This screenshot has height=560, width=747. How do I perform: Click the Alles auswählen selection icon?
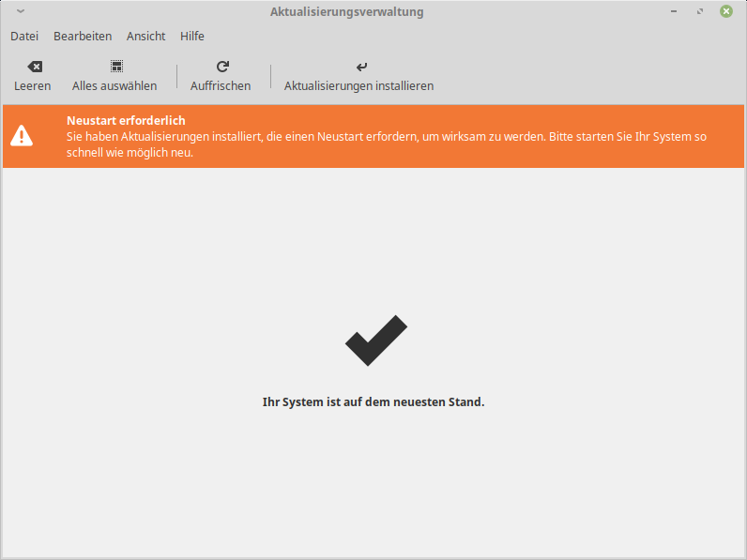click(x=115, y=67)
